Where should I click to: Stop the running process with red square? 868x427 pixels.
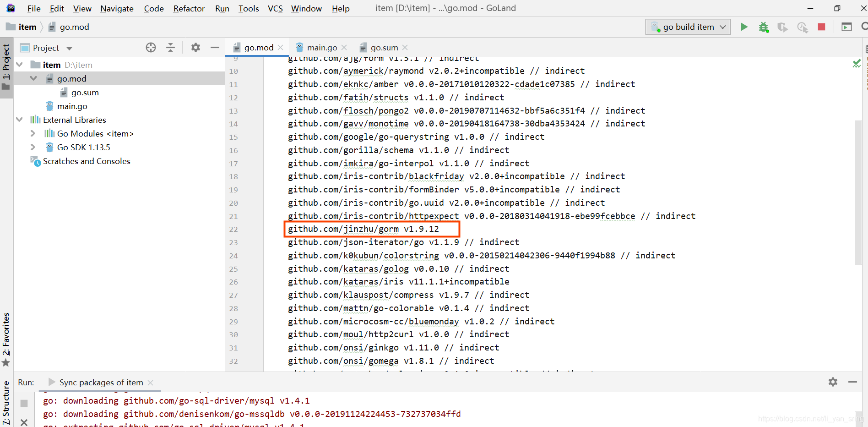822,27
